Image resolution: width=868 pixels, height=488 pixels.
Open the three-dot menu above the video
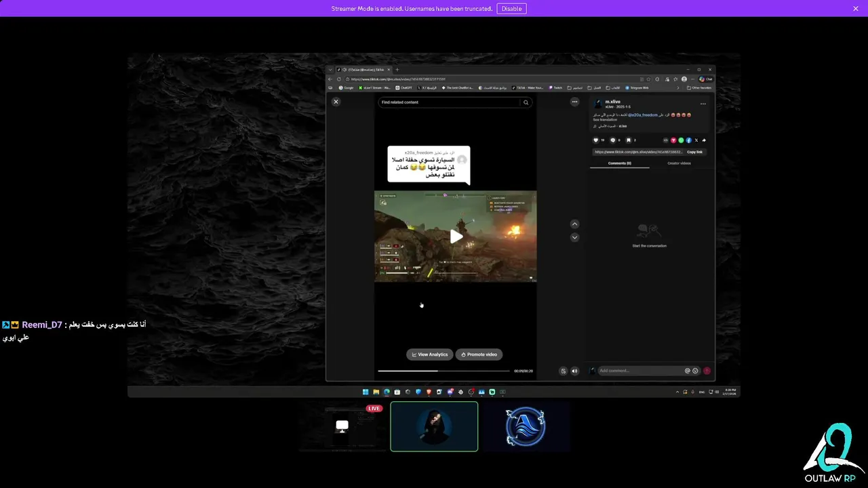(574, 102)
